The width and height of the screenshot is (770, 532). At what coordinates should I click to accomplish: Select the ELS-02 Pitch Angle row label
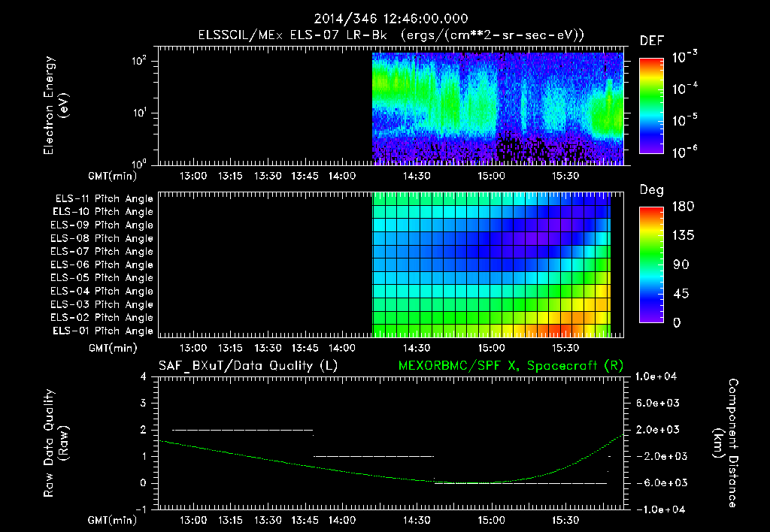click(x=102, y=318)
